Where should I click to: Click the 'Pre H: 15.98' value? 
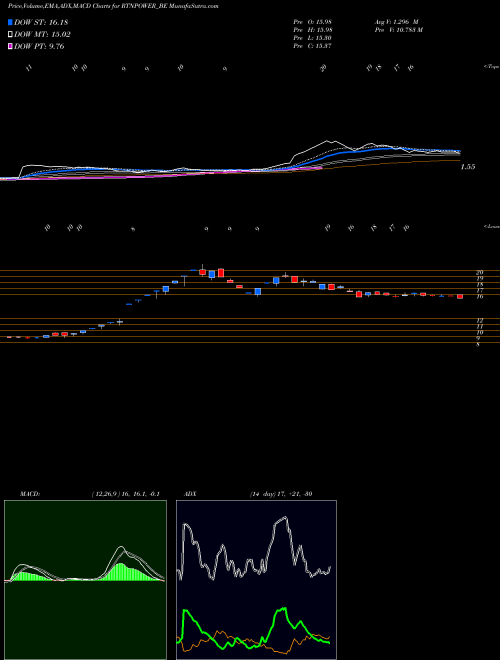point(312,30)
